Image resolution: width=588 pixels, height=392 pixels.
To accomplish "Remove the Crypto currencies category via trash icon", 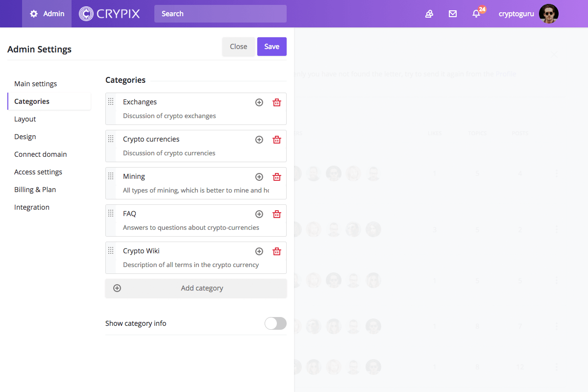I will (x=277, y=139).
